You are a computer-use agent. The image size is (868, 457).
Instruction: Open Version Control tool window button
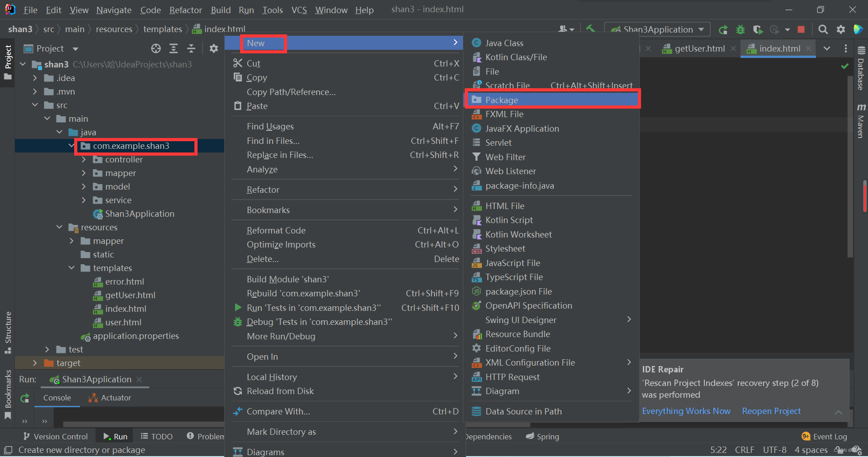[x=56, y=436]
